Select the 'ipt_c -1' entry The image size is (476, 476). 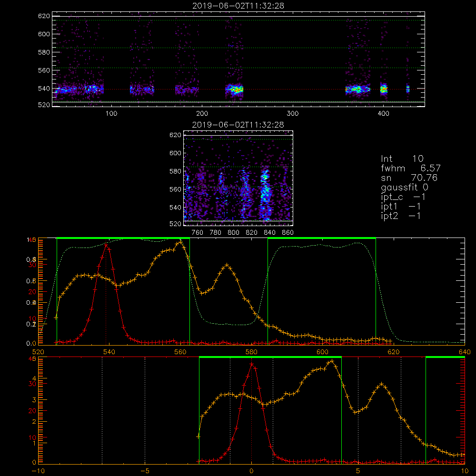(403, 197)
